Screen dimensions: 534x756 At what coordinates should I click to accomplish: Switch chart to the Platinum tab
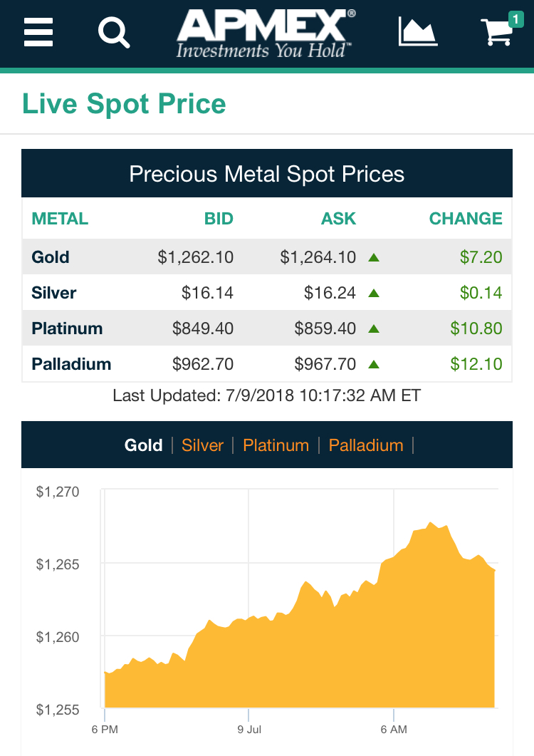coord(276,445)
